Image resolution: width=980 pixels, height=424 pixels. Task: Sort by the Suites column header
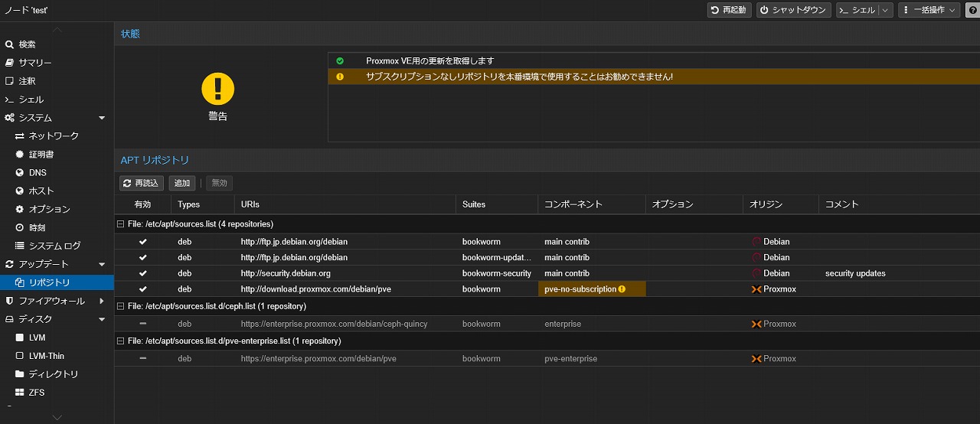click(x=497, y=204)
